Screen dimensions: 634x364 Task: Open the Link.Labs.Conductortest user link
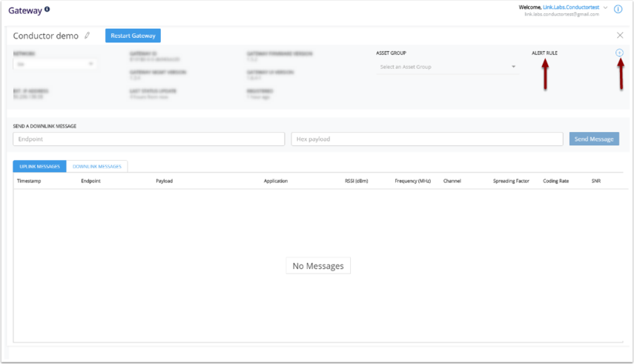click(x=572, y=7)
